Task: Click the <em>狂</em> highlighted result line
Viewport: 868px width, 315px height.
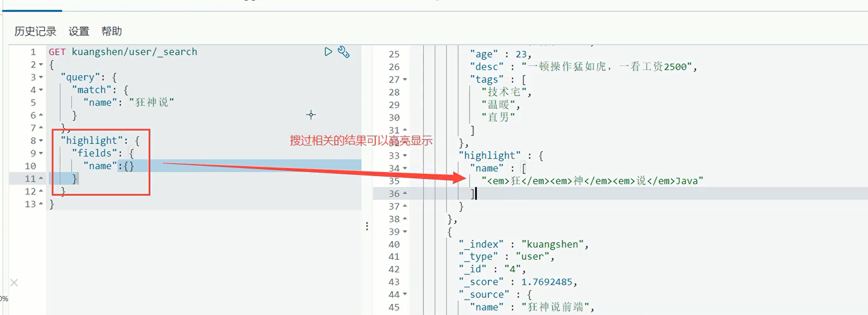Action: (x=592, y=181)
